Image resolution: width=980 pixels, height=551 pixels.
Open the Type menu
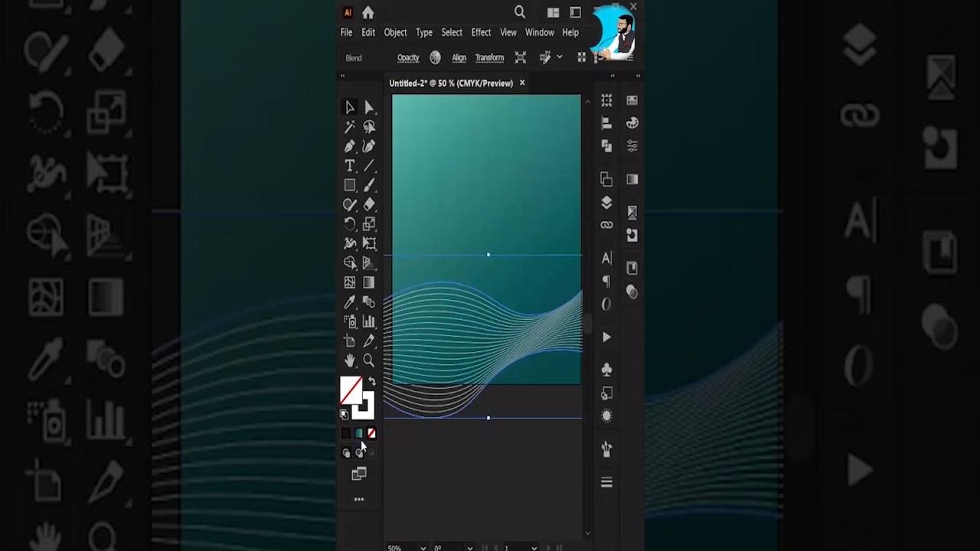pyautogui.click(x=424, y=33)
